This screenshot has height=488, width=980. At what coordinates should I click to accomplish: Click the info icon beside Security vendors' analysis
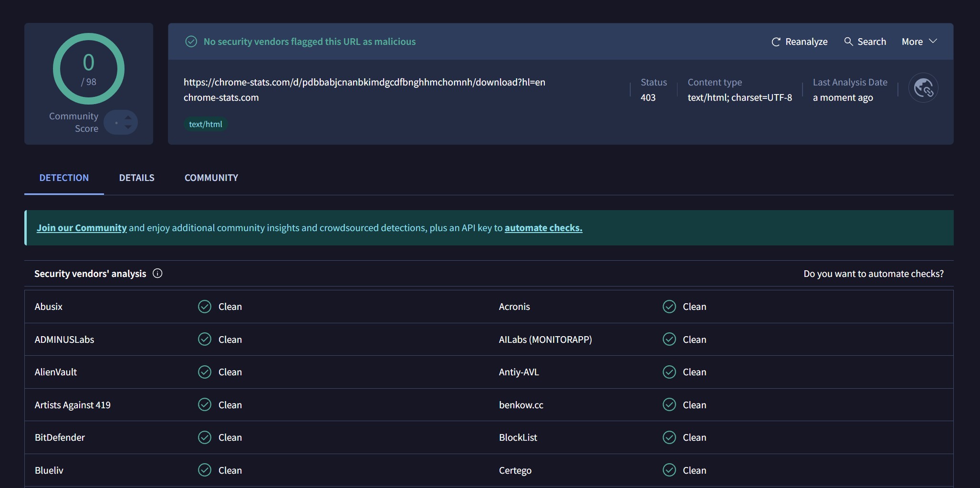coord(157,274)
